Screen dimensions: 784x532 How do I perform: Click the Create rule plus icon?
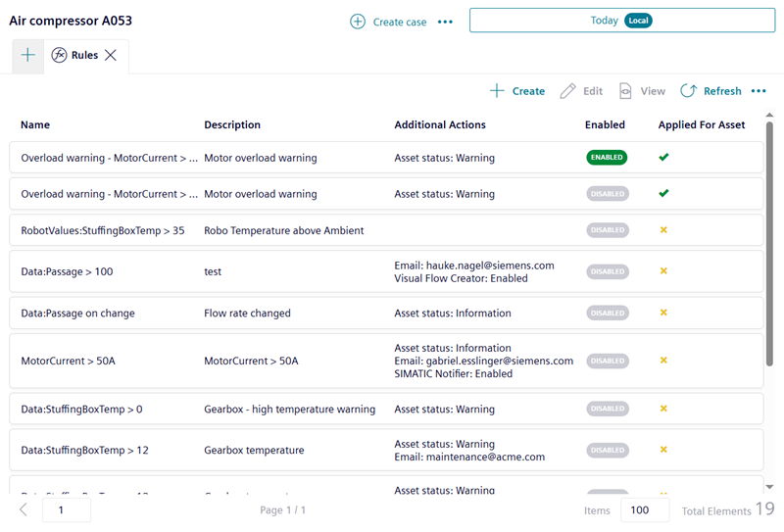[497, 90]
